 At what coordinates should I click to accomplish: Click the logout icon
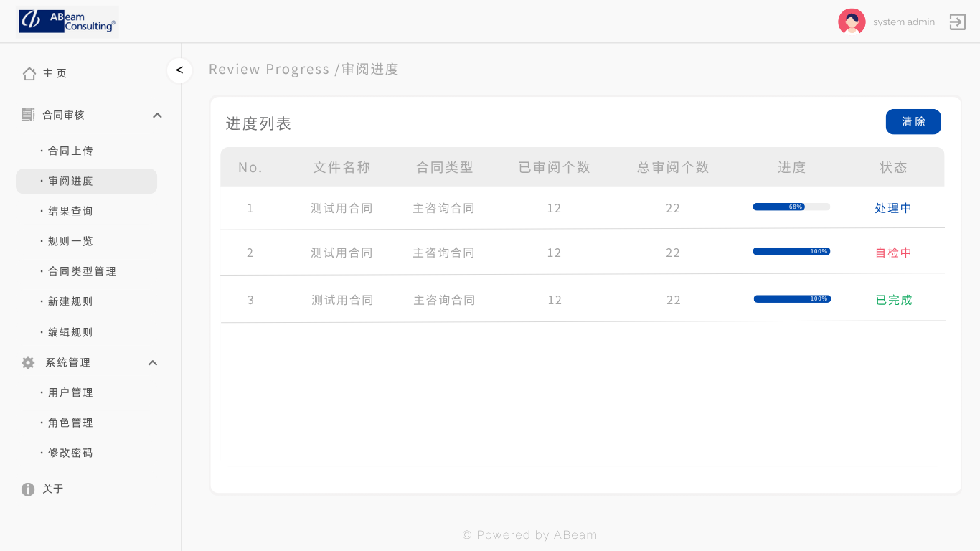[958, 22]
